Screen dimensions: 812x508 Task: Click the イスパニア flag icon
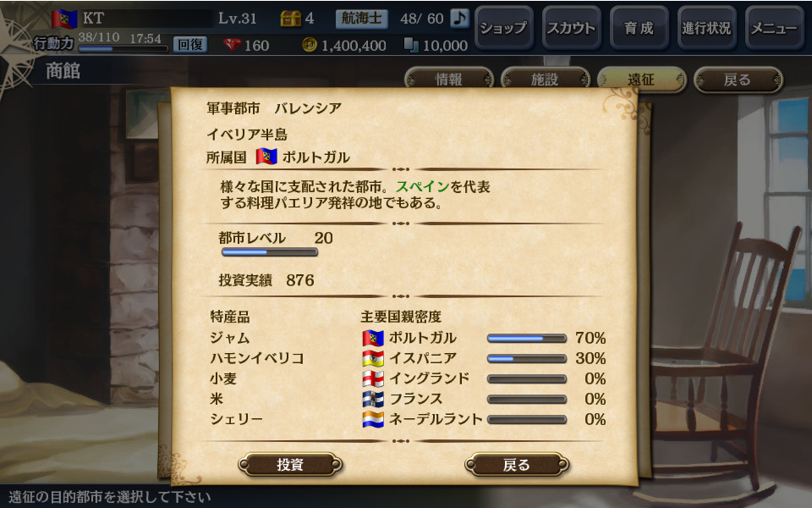tap(373, 358)
